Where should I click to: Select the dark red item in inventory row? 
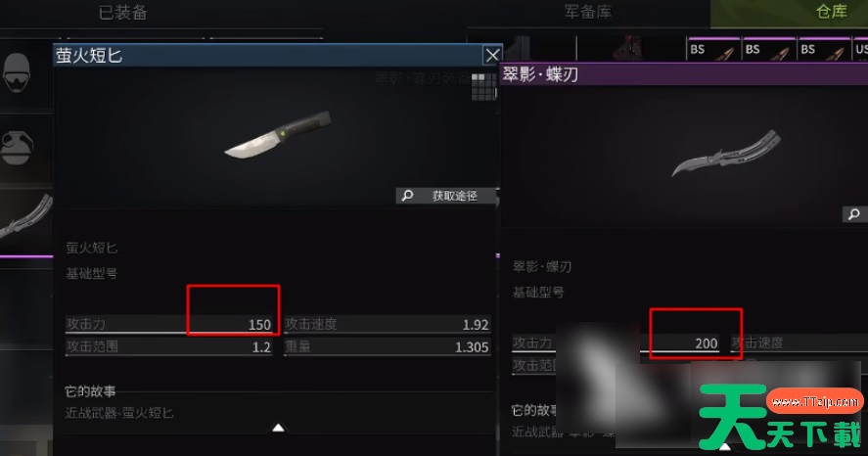629,49
